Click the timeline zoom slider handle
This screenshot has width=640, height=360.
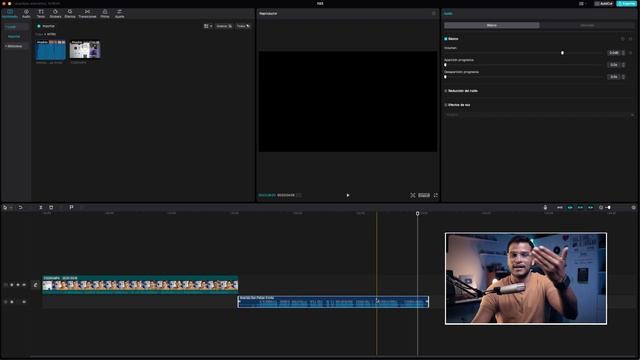[609, 208]
